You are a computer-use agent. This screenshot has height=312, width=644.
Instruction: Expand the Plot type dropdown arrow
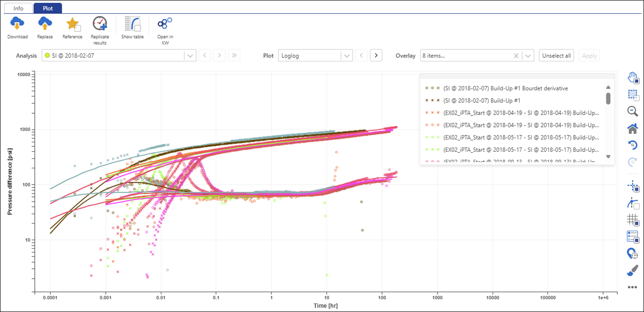point(347,55)
